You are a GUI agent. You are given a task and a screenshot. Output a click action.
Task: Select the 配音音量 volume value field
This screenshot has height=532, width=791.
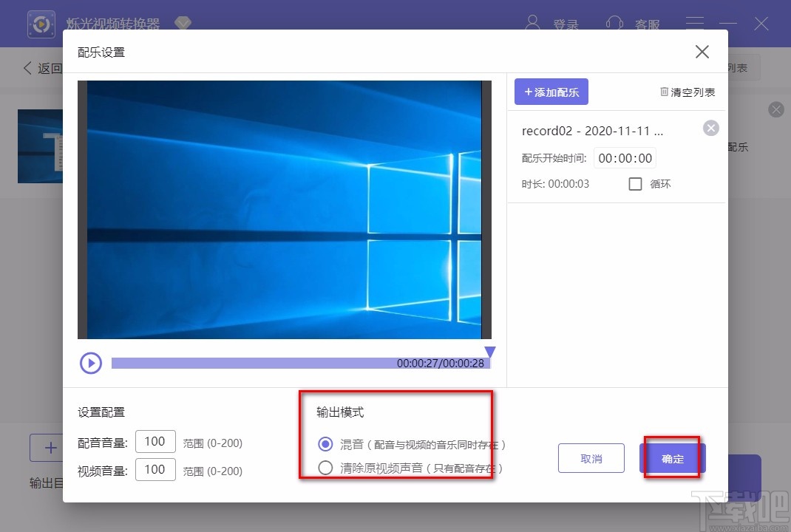(155, 442)
